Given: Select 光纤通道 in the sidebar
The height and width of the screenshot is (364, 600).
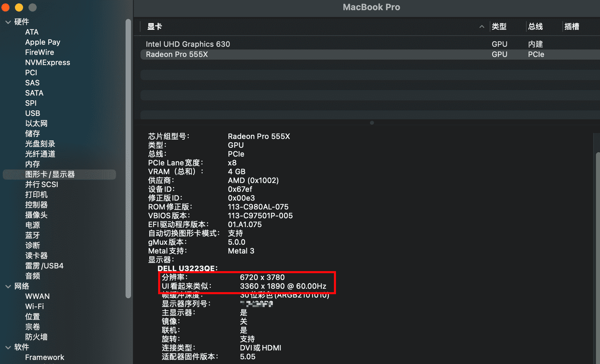Looking at the screenshot, I should pyautogui.click(x=40, y=154).
